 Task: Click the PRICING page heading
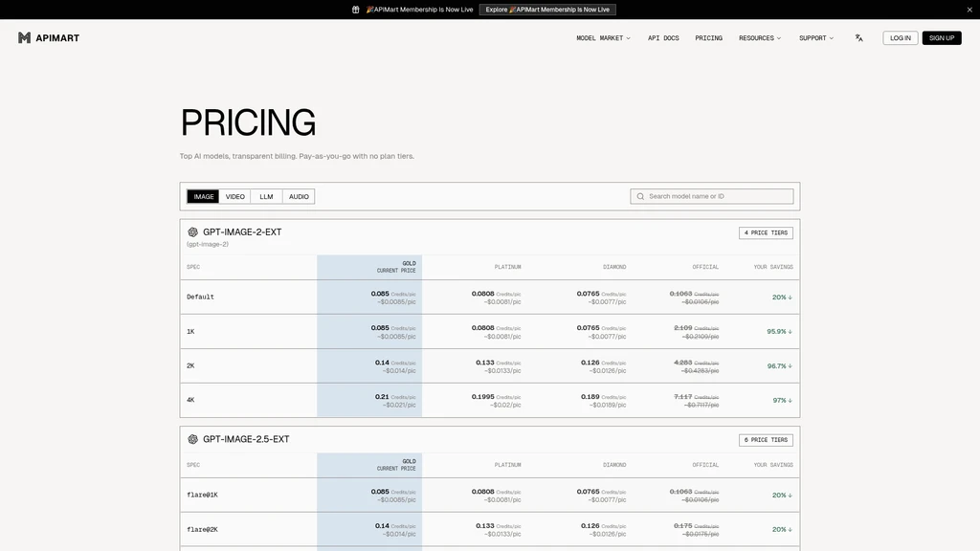click(248, 122)
